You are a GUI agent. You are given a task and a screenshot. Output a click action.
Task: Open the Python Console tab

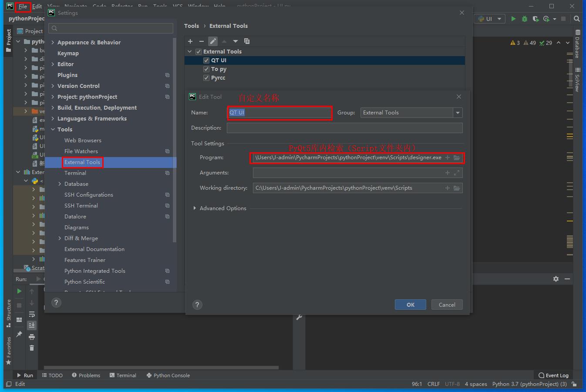(x=168, y=375)
